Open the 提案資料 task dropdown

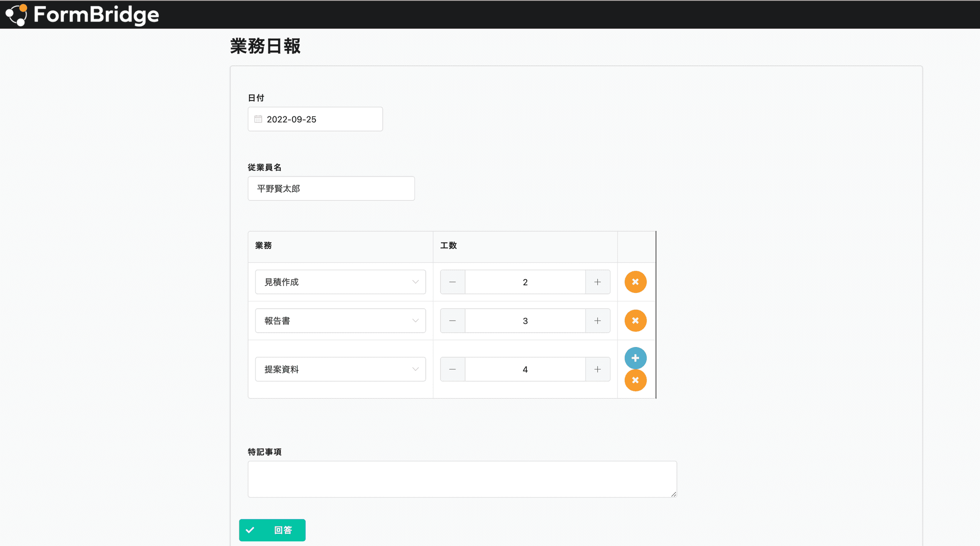pyautogui.click(x=340, y=369)
